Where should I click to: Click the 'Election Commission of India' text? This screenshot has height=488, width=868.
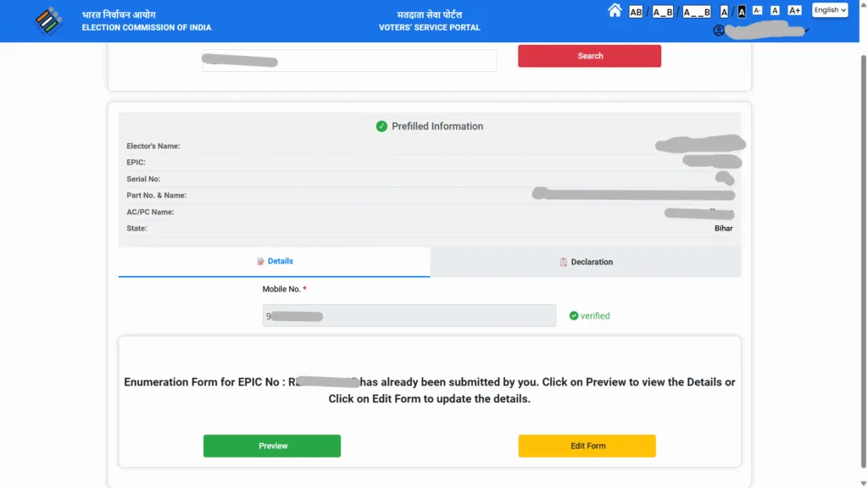click(147, 27)
